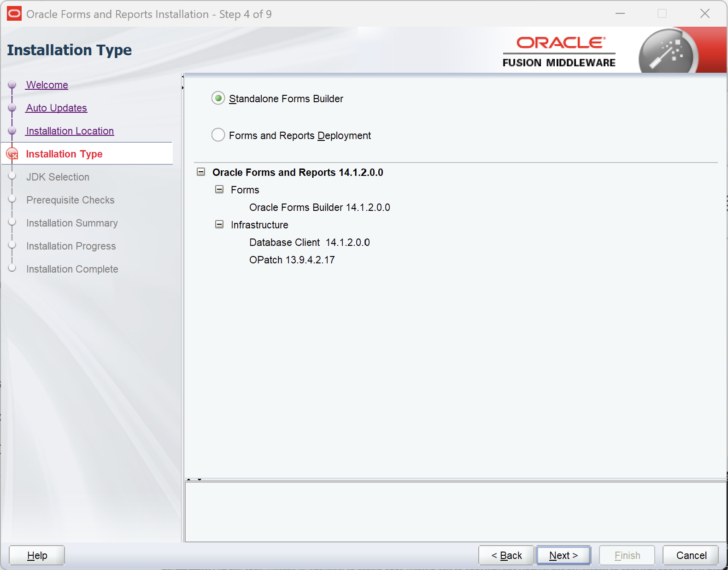Collapse the Infrastructure tree node
This screenshot has width=728, height=570.
coord(219,224)
